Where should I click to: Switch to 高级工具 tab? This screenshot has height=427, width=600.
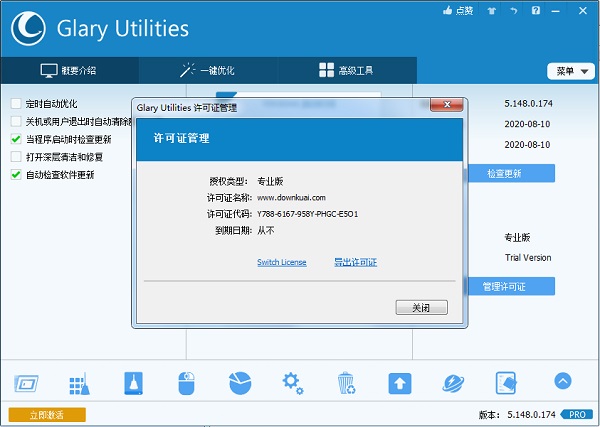347,70
